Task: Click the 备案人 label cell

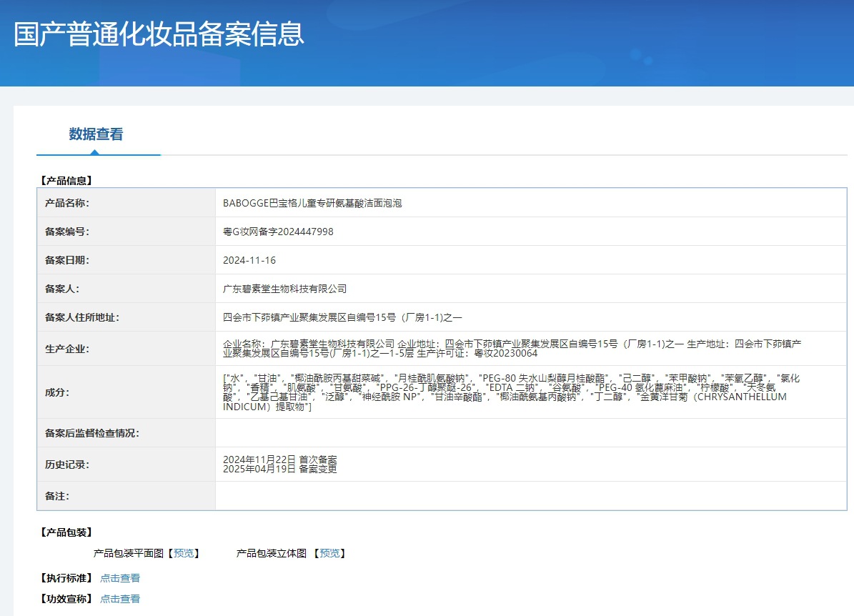Action: click(126, 289)
